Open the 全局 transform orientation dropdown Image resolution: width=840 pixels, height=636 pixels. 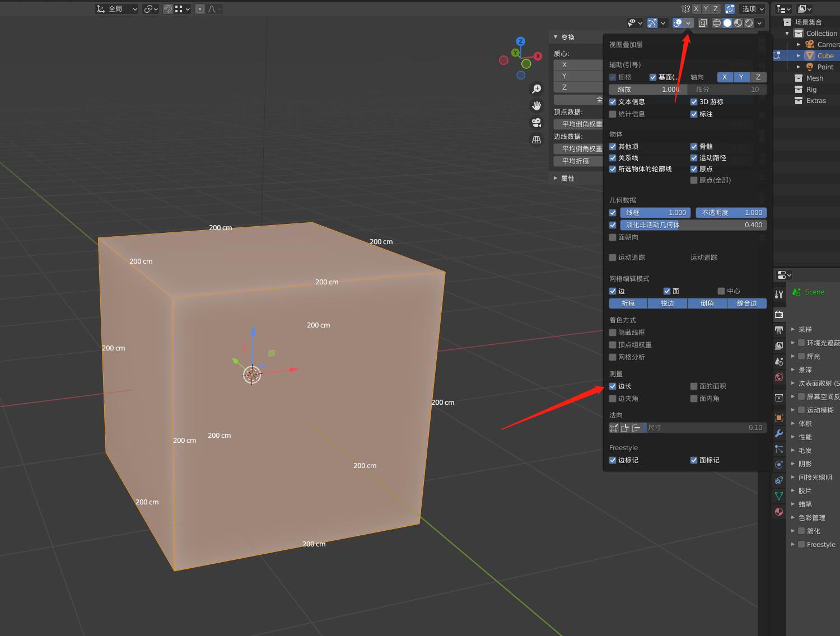[117, 9]
